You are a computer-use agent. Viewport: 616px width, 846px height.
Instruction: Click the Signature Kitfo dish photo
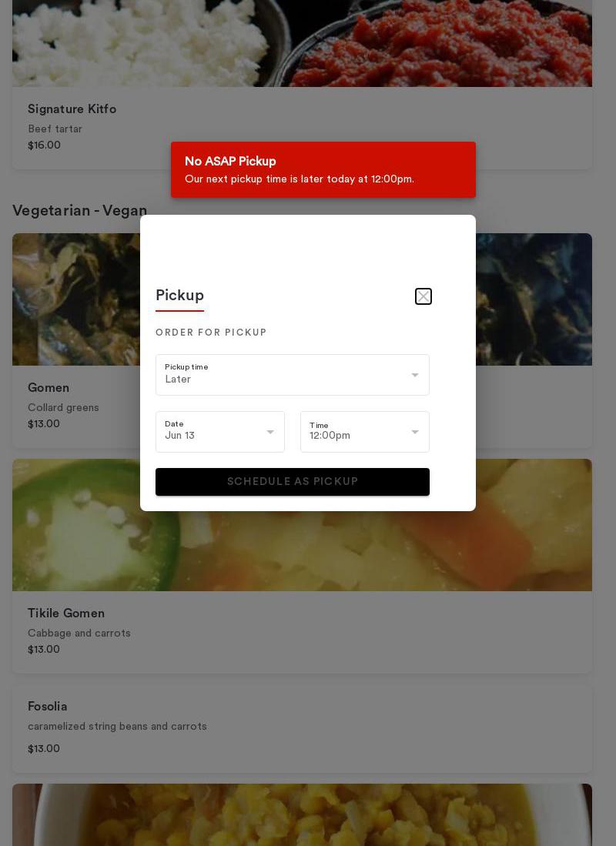point(302,43)
